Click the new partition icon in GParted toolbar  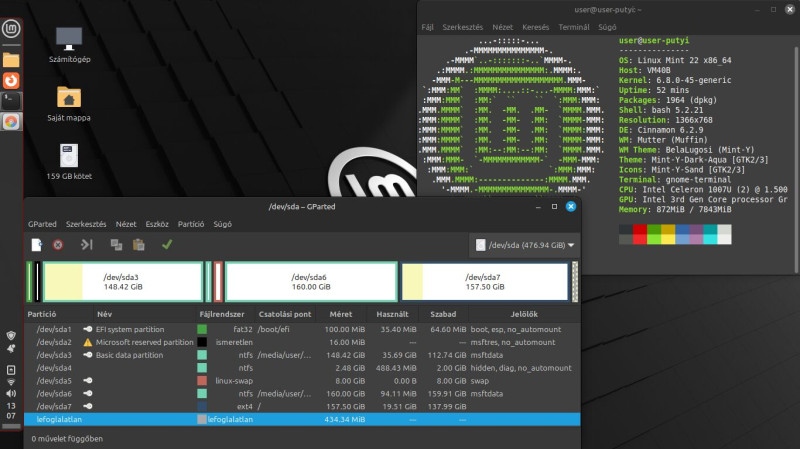pos(36,245)
